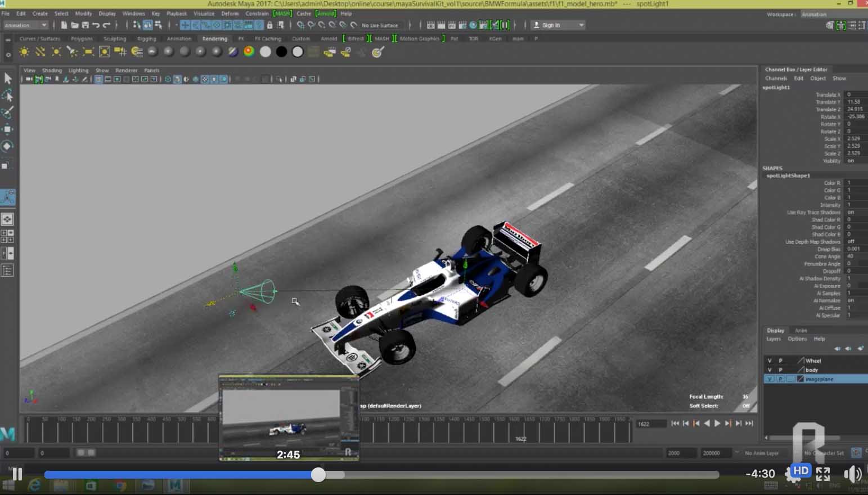
Task: Open the Animation menu set dropdown
Action: [26, 25]
